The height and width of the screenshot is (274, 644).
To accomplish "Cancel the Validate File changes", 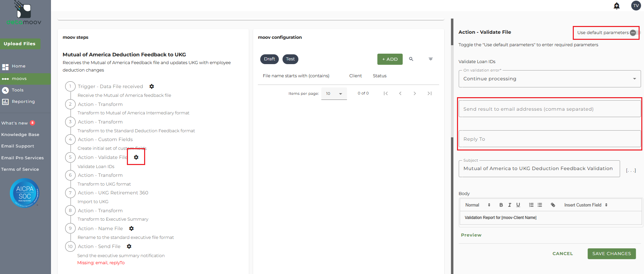I will tap(563, 254).
